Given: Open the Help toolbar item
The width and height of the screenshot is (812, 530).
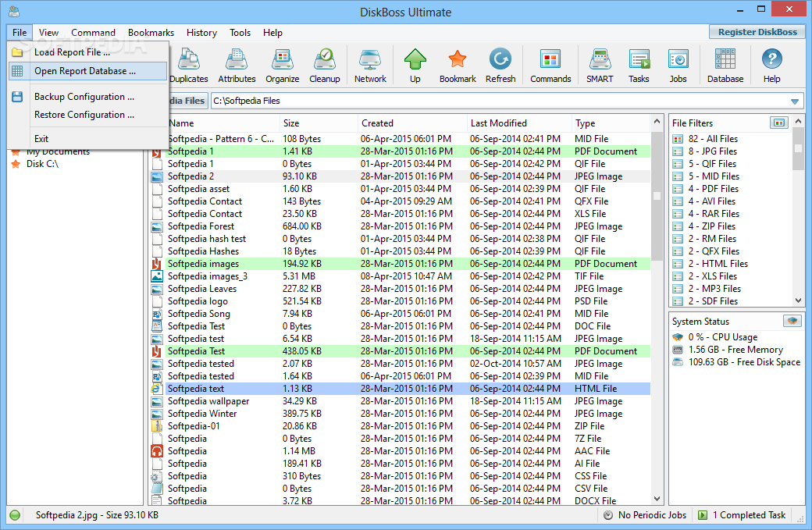Looking at the screenshot, I should tap(771, 66).
